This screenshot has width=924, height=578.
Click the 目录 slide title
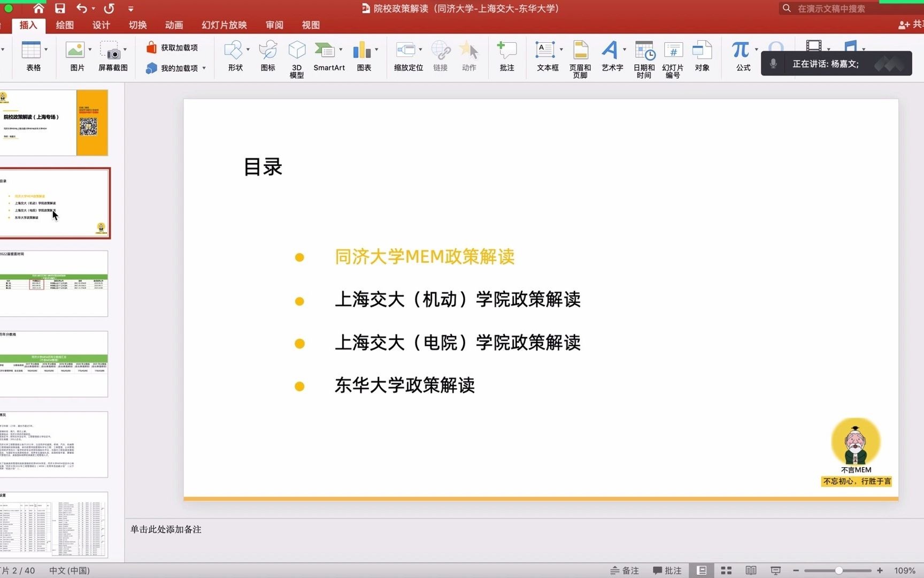click(263, 167)
